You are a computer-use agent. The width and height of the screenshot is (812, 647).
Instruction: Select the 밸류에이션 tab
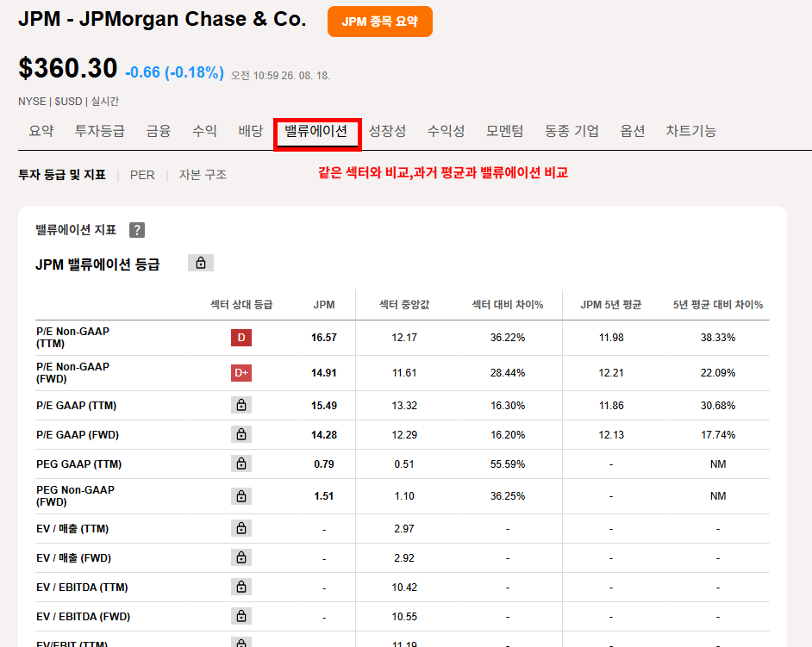pos(315,131)
